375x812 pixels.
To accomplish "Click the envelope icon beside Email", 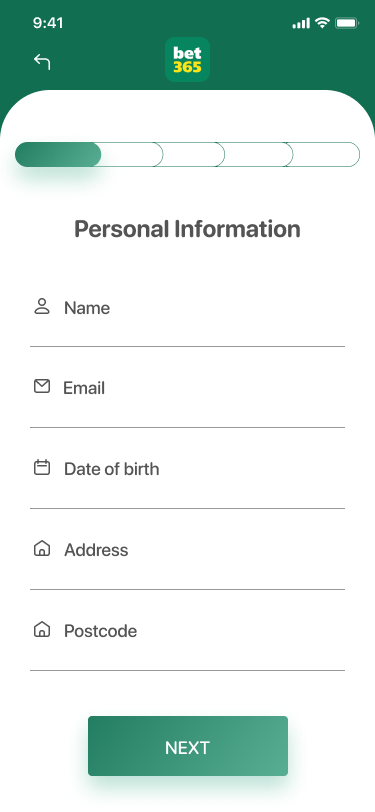I will pyautogui.click(x=42, y=386).
